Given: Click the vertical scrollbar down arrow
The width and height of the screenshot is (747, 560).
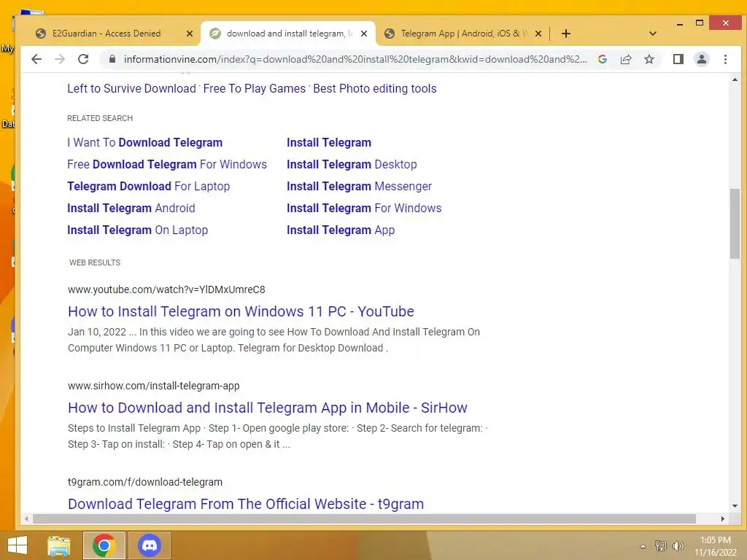Looking at the screenshot, I should click(x=735, y=506).
